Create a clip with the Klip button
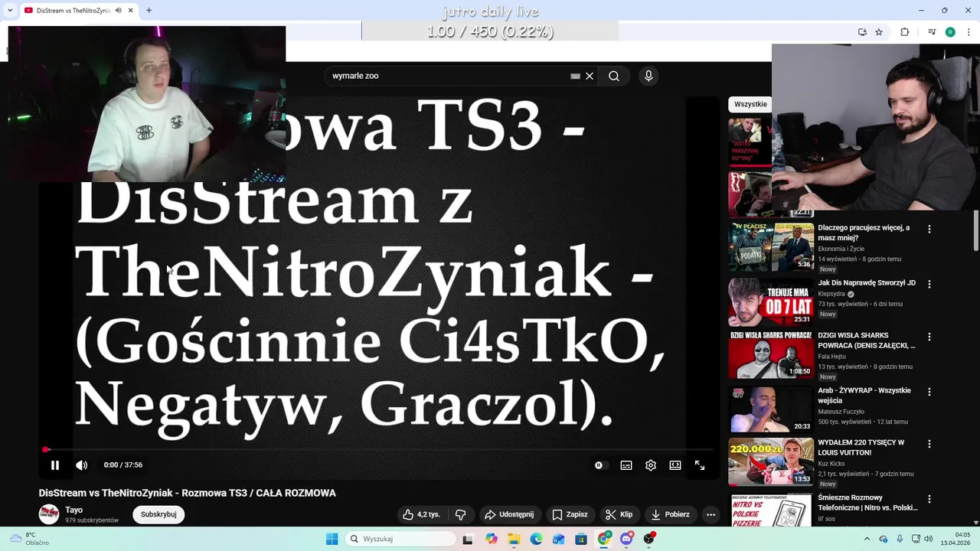This screenshot has width=980, height=551. pyautogui.click(x=619, y=514)
